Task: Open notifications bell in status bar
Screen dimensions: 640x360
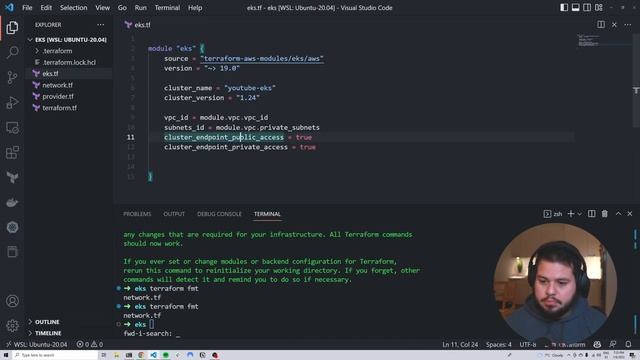Action: (628, 344)
